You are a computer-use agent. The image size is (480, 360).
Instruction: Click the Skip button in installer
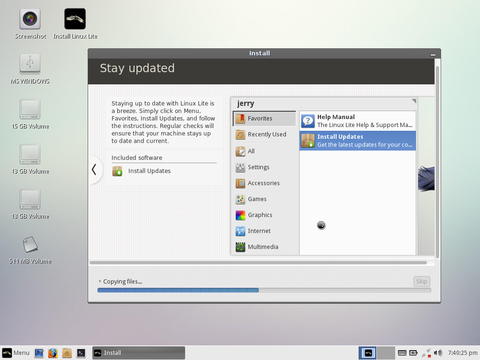[x=421, y=281]
